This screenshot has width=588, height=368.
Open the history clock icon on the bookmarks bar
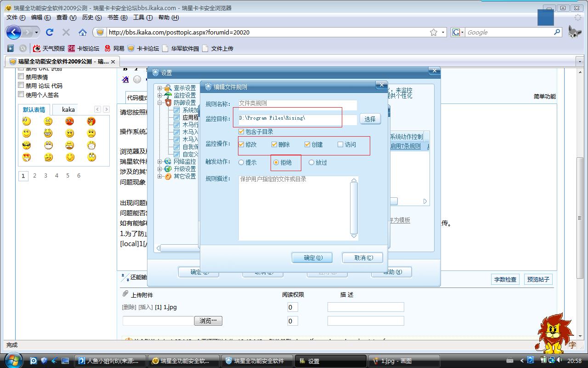point(23,48)
